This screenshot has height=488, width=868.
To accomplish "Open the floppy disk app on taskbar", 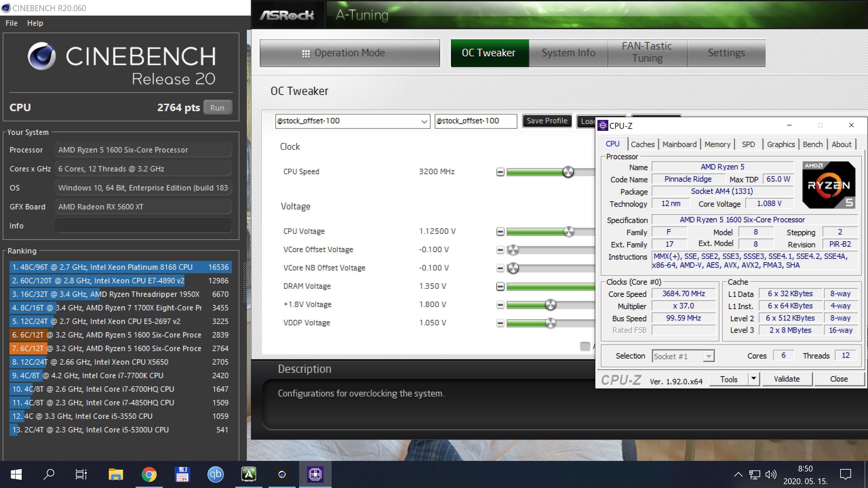I will (x=182, y=475).
